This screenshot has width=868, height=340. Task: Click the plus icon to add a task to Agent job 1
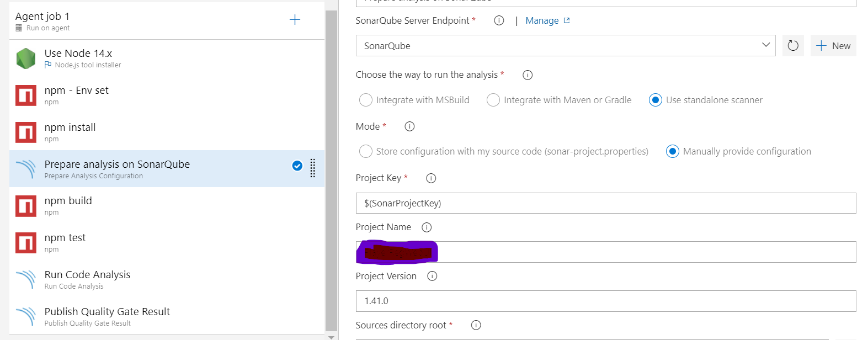tap(295, 20)
